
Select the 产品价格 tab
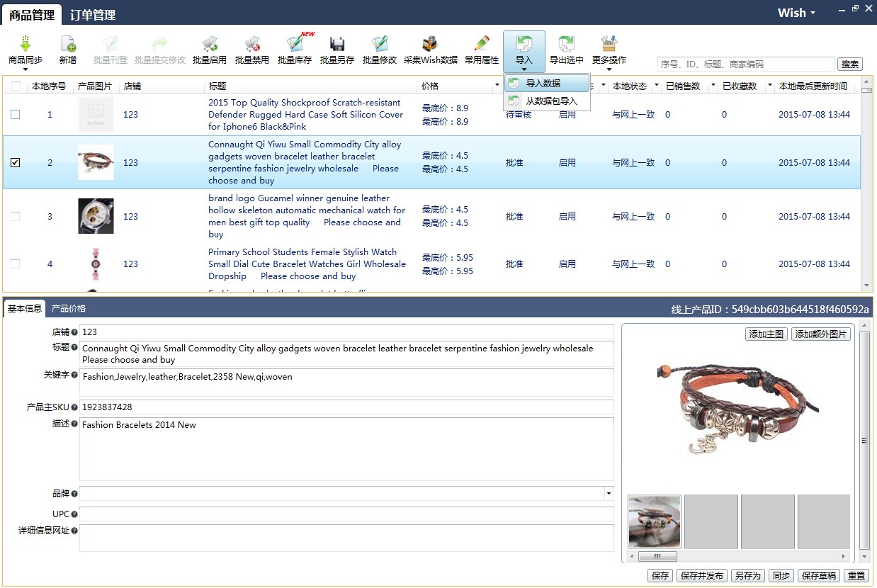click(x=69, y=309)
